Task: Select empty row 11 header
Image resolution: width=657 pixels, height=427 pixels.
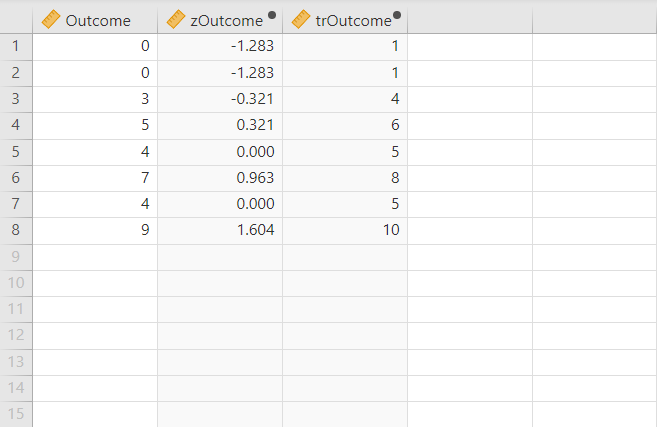Action: [16, 309]
